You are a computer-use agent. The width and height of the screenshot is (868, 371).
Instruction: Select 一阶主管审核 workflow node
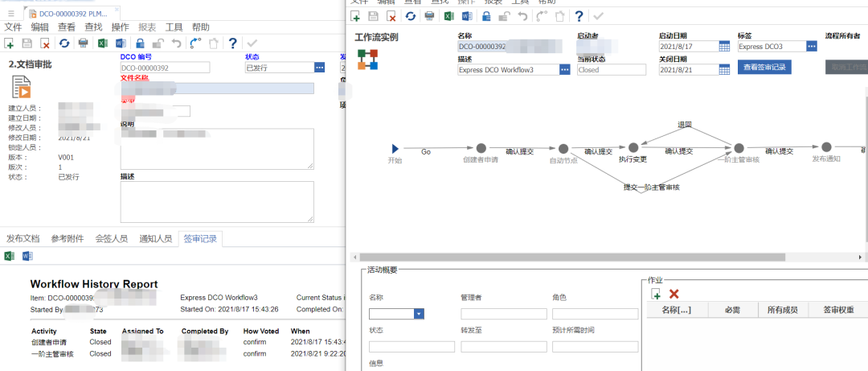click(x=739, y=148)
